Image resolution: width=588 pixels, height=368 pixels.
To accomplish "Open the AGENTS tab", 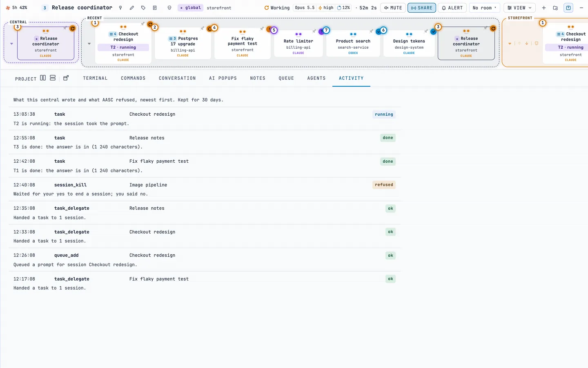I will pos(316,78).
